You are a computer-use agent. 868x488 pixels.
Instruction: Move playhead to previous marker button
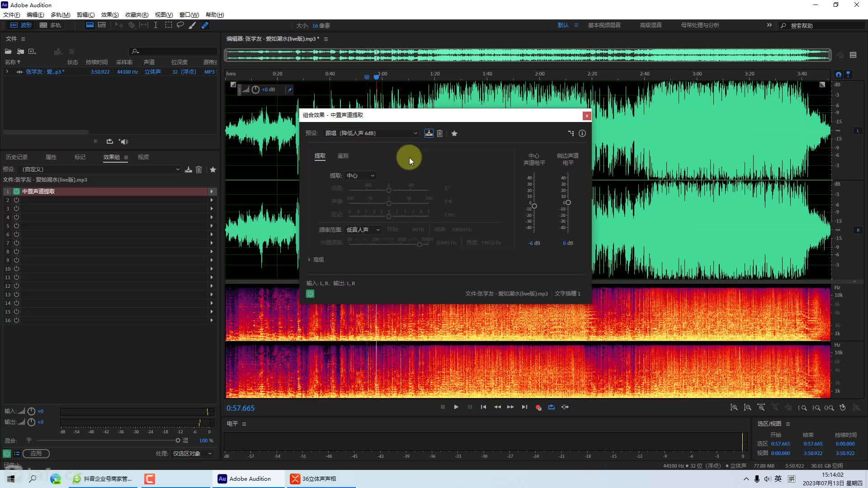[x=483, y=407]
